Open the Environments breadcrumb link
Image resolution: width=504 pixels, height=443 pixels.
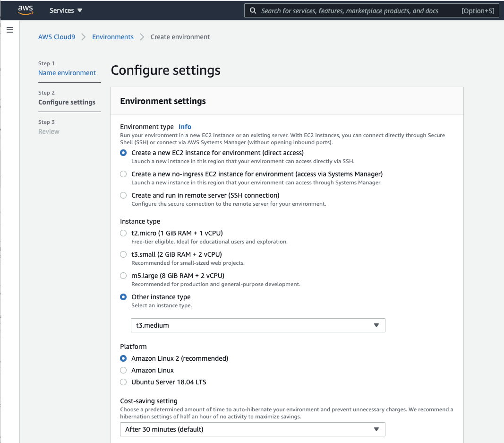point(113,37)
